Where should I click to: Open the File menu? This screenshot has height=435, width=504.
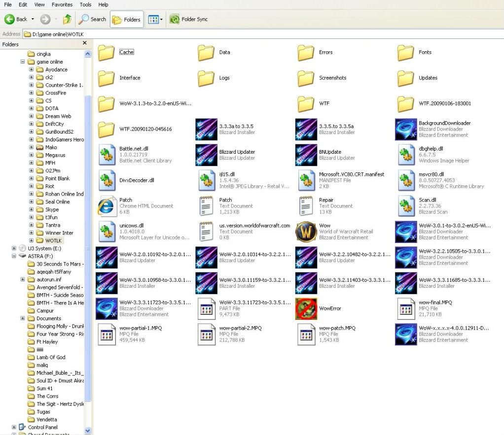(x=8, y=4)
